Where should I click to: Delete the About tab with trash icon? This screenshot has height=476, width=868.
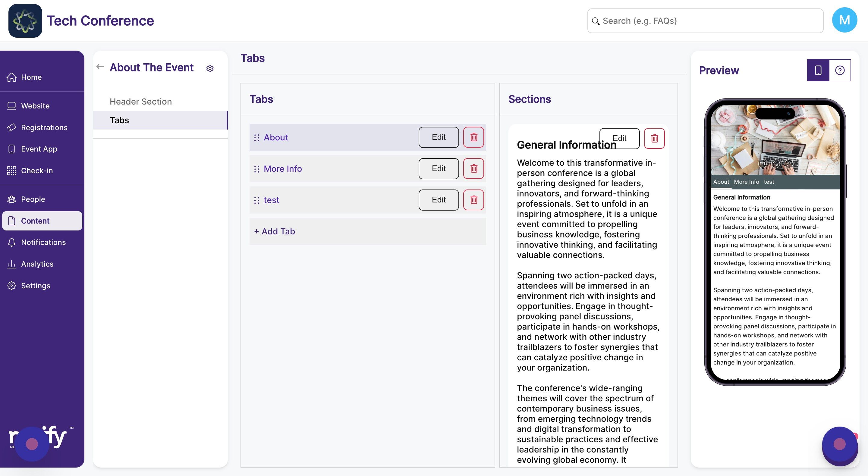pos(473,137)
